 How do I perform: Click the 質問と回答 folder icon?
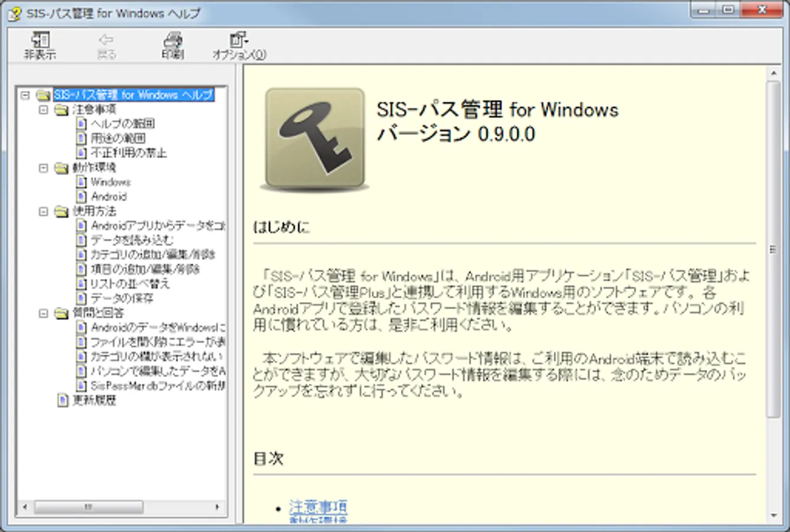pos(61,313)
